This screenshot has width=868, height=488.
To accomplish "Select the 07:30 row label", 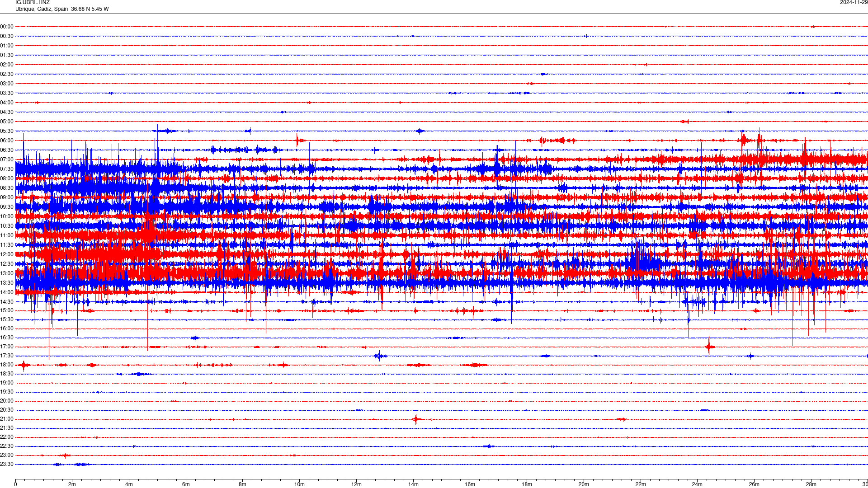I will coord(7,169).
